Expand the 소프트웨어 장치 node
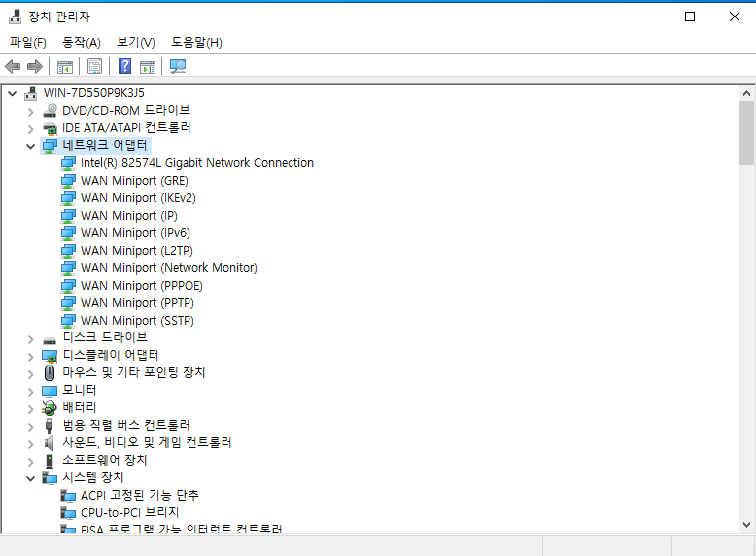The width and height of the screenshot is (756, 556). 31,462
